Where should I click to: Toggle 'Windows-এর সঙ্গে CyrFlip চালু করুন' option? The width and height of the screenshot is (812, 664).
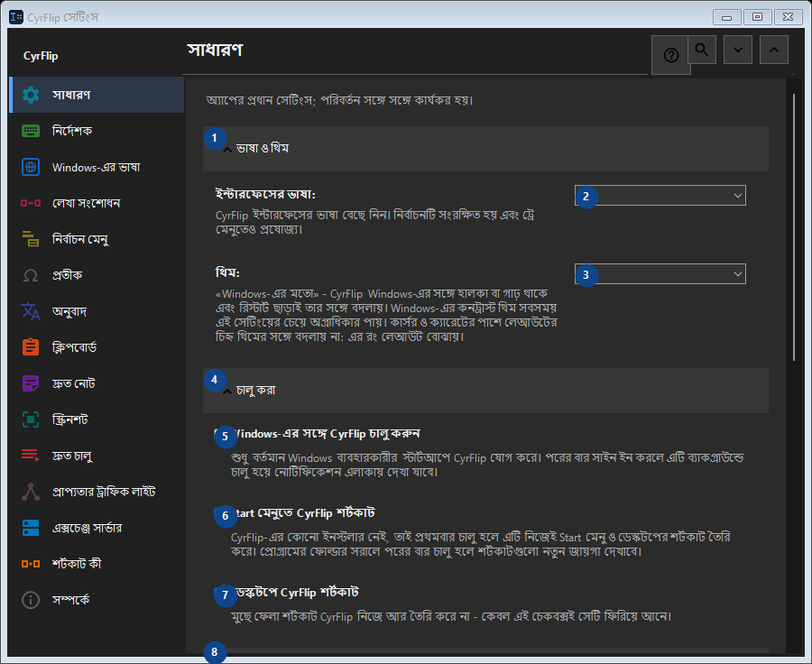pos(317,434)
